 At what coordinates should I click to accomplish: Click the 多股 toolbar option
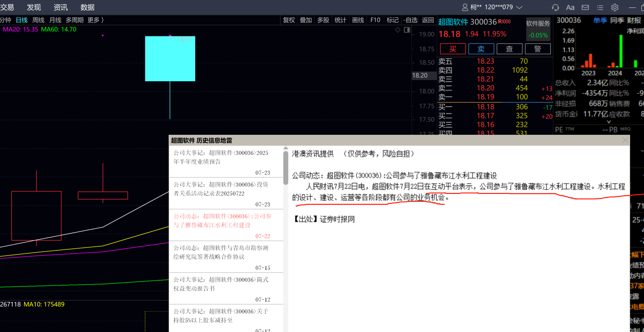(x=323, y=20)
